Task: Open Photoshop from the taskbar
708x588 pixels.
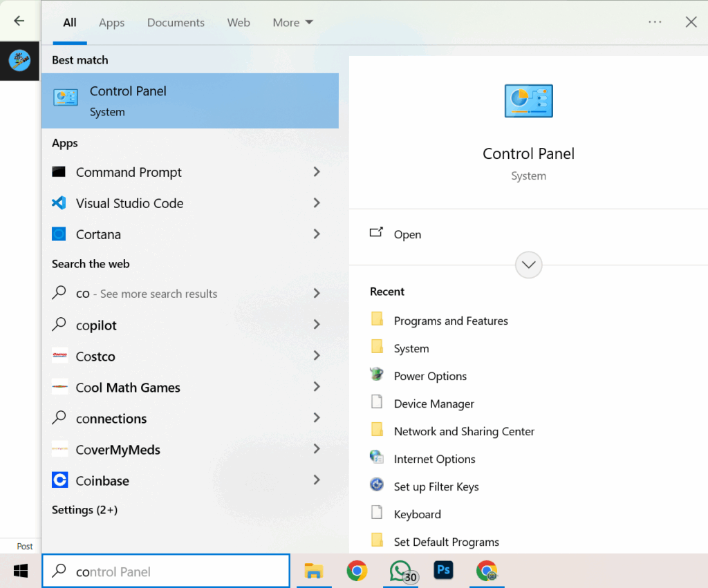Action: tap(443, 571)
